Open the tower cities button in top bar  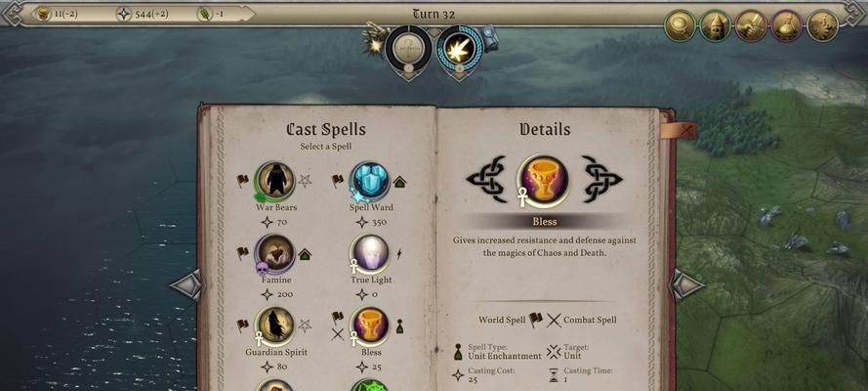[716, 25]
